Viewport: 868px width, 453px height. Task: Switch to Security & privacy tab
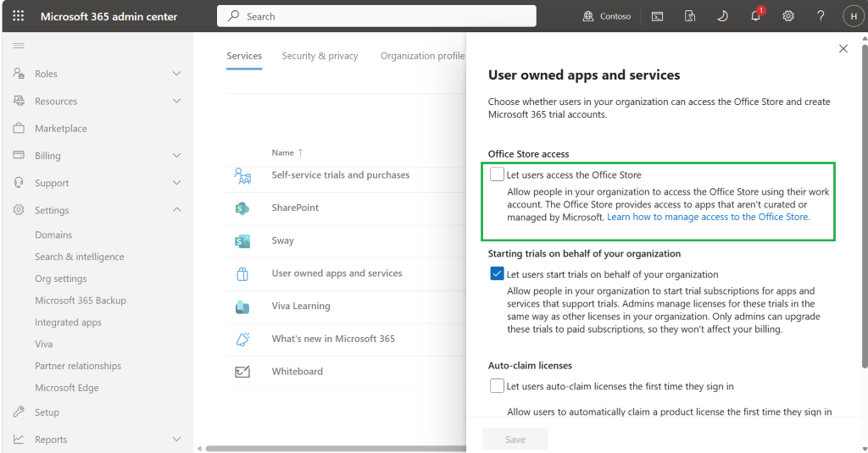pyautogui.click(x=320, y=56)
